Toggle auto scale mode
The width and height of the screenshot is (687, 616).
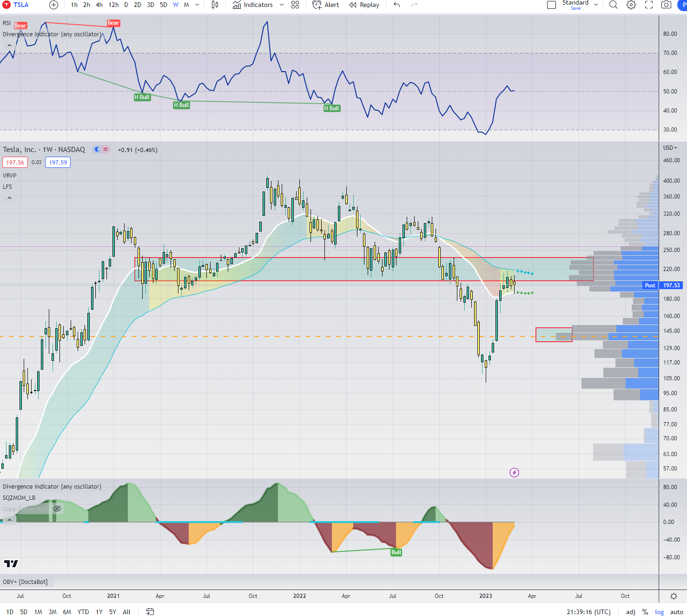677,612
